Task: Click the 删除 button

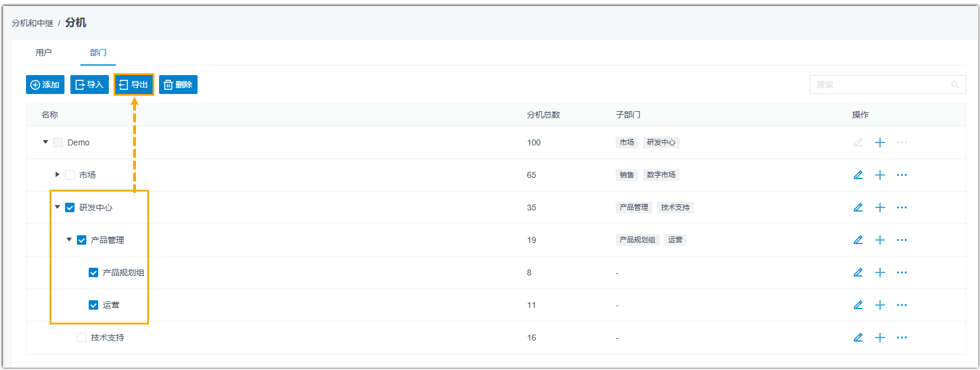Action: point(178,85)
